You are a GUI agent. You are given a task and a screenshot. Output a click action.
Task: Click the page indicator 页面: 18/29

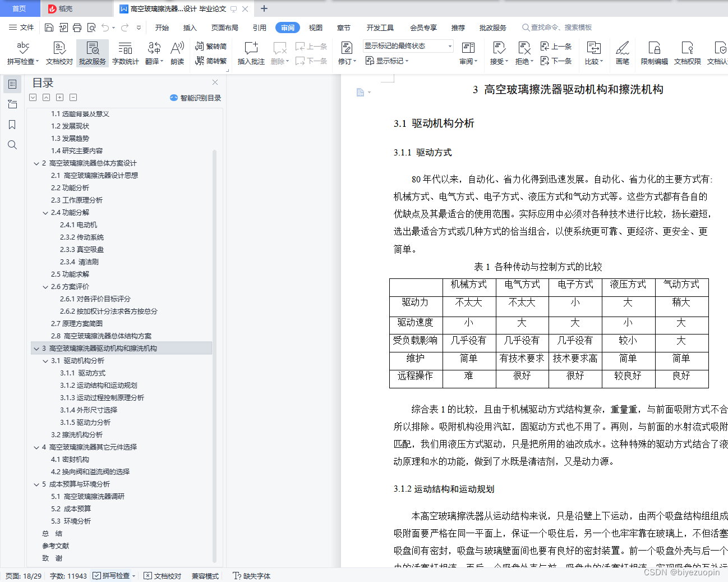pyautogui.click(x=24, y=576)
